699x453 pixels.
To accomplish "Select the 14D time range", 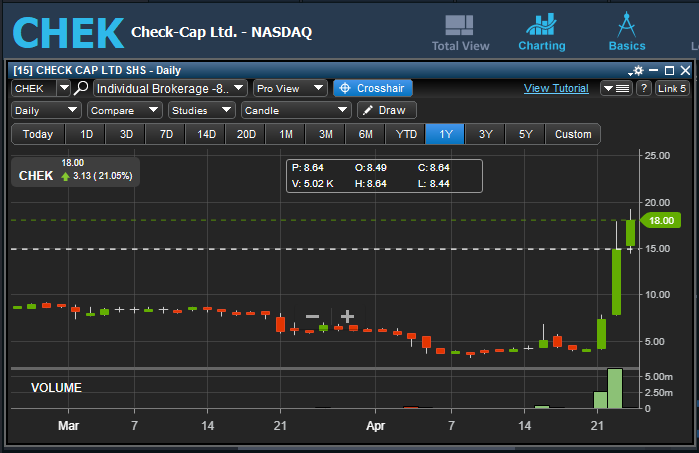I will pyautogui.click(x=206, y=134).
